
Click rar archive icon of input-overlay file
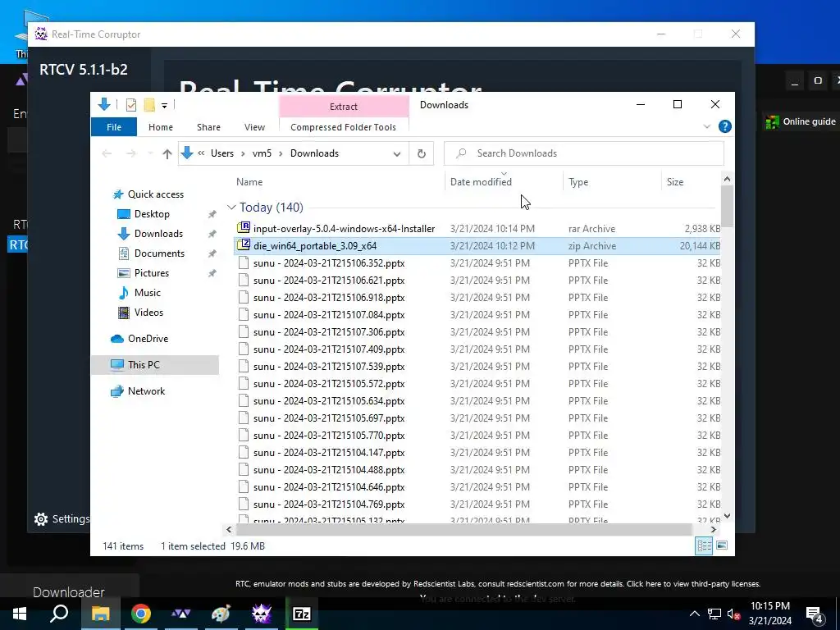click(244, 228)
